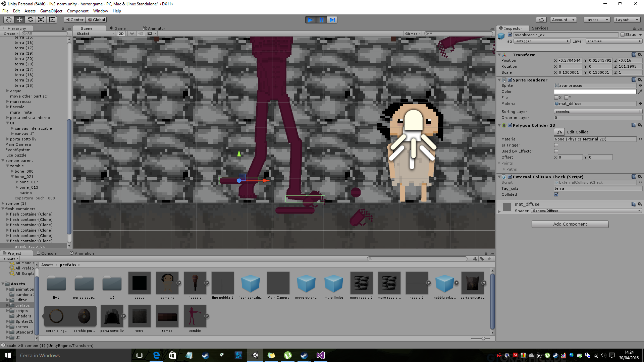The image size is (644, 362).
Task: Toggle the Static checkbox
Action: (x=623, y=35)
